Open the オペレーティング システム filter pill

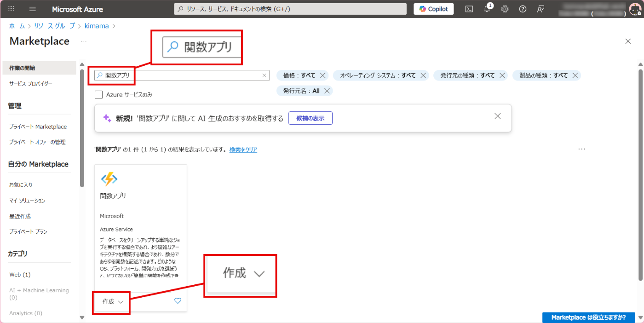378,75
